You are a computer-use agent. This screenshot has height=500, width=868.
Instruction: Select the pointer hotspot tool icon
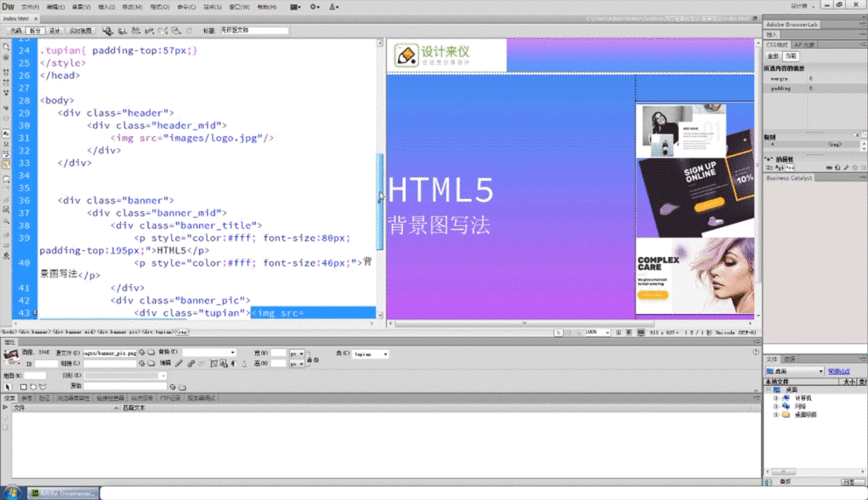click(8, 386)
